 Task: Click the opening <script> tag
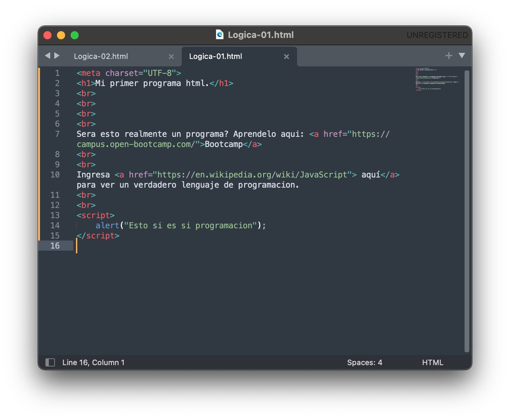point(96,215)
